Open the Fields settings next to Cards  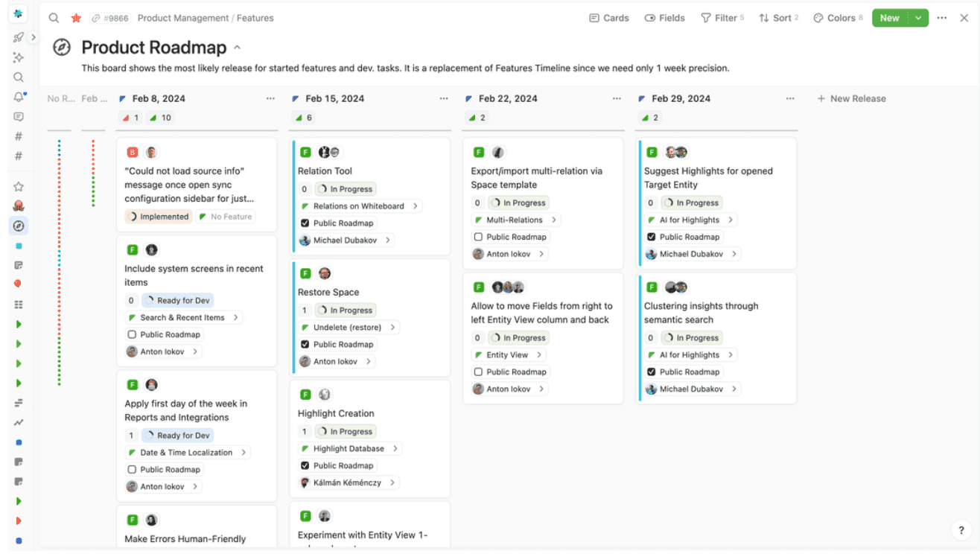664,17
